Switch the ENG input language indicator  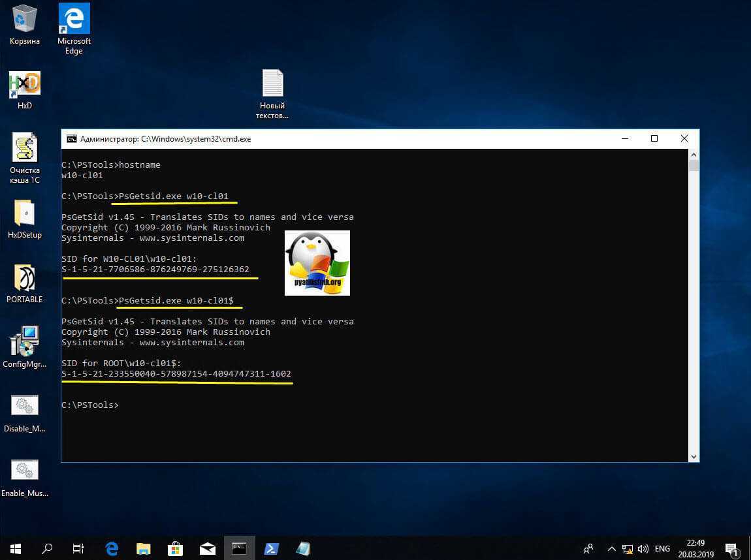[x=663, y=548]
